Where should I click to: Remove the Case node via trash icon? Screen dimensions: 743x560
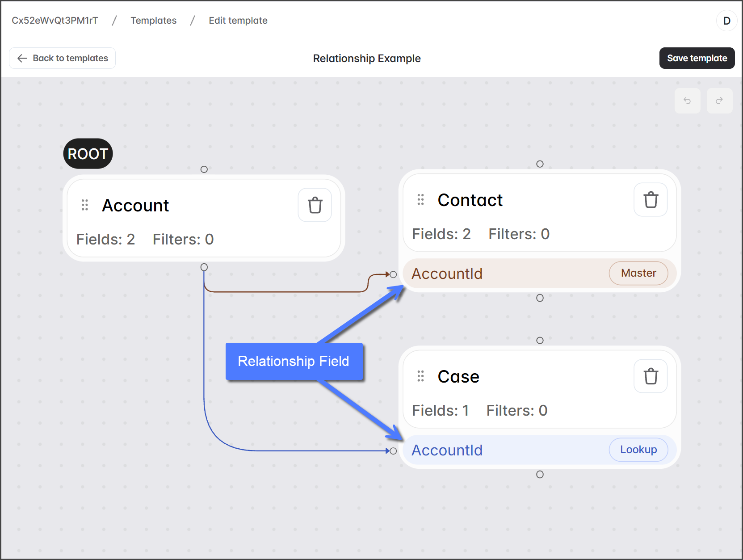pyautogui.click(x=650, y=376)
